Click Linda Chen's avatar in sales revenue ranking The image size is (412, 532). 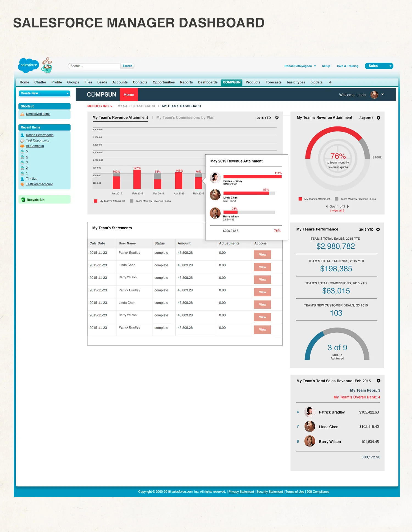310,427
